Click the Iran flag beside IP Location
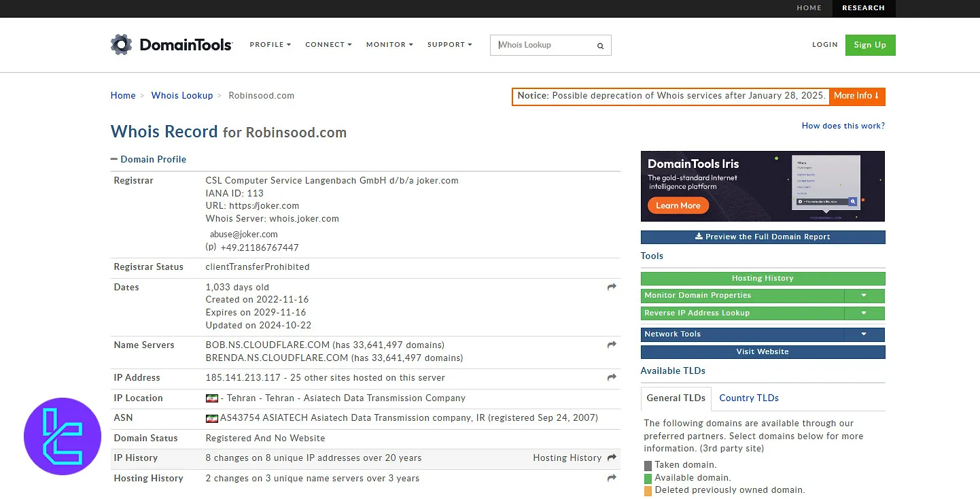This screenshot has height=499, width=980. pyautogui.click(x=211, y=398)
